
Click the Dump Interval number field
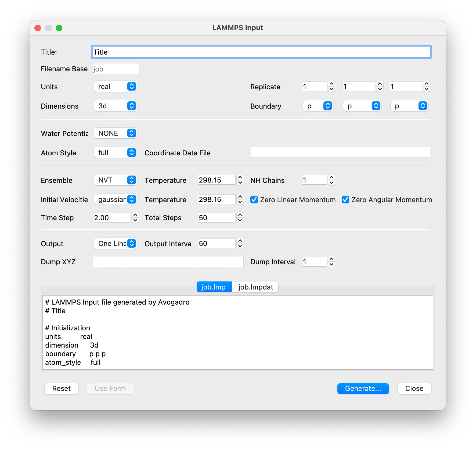point(315,262)
